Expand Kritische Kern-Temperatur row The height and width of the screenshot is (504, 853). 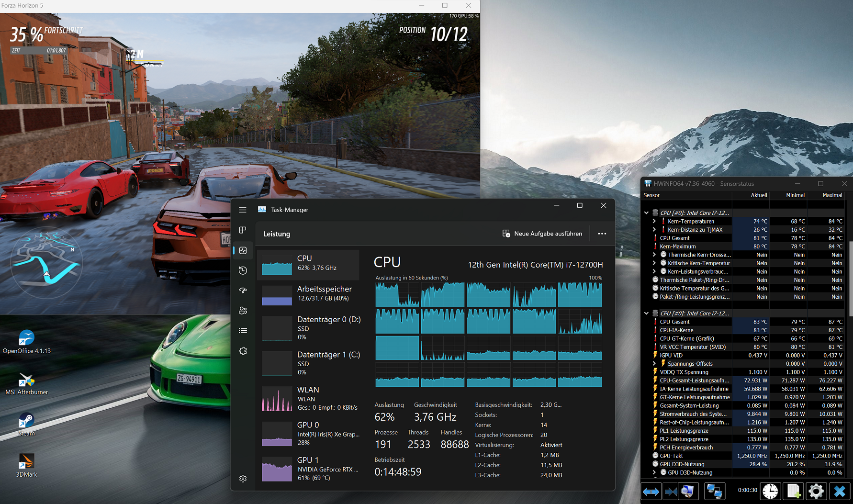coord(654,263)
